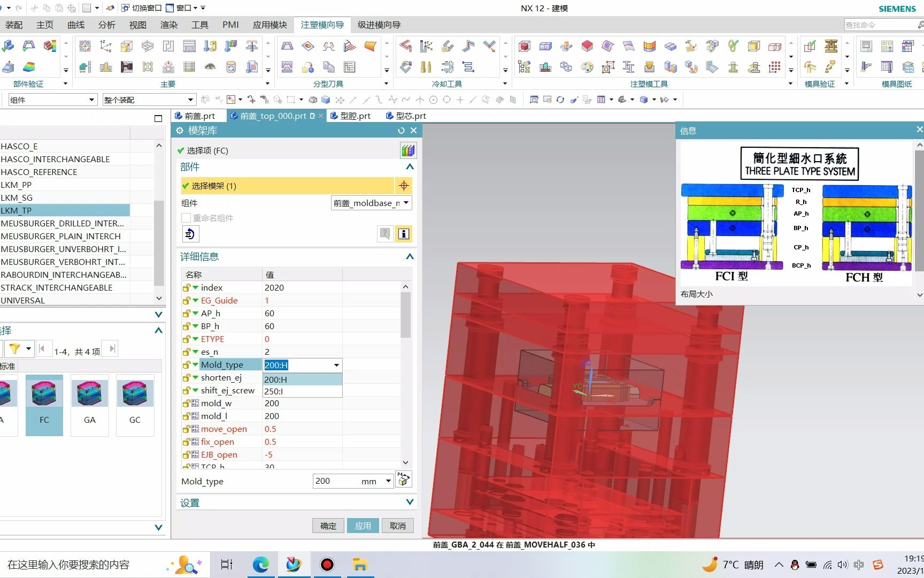Click the first icon in Parting Tools group
This screenshot has width=924, height=578.
(287, 46)
